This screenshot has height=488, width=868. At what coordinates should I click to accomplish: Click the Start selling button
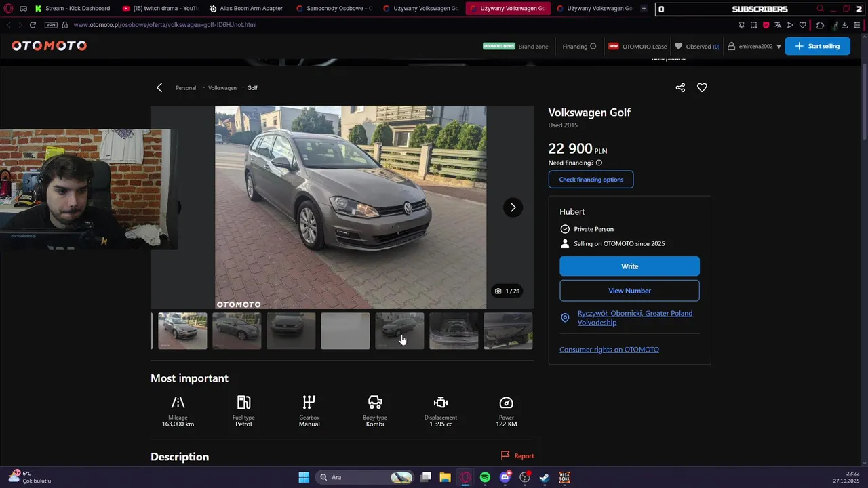tap(817, 46)
